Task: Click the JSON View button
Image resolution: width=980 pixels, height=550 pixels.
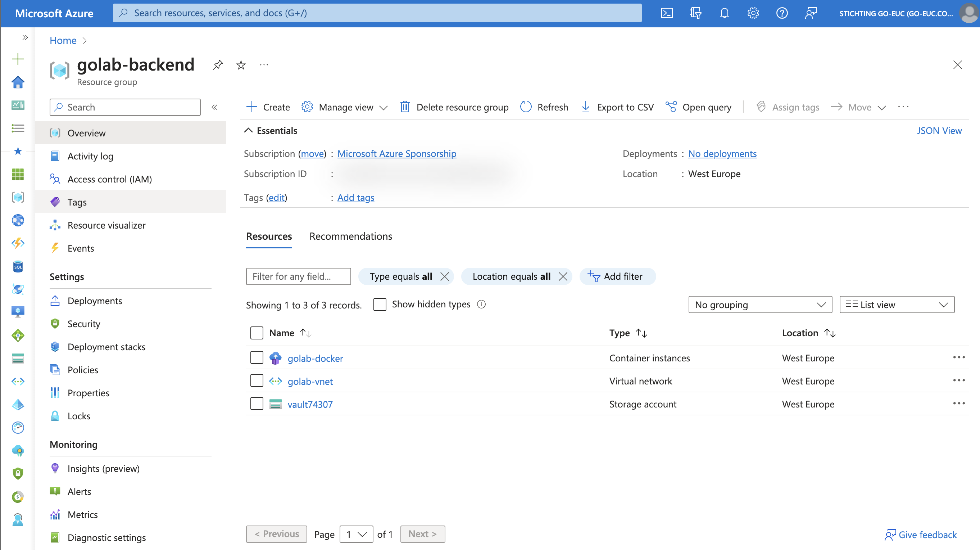Action: coord(939,131)
